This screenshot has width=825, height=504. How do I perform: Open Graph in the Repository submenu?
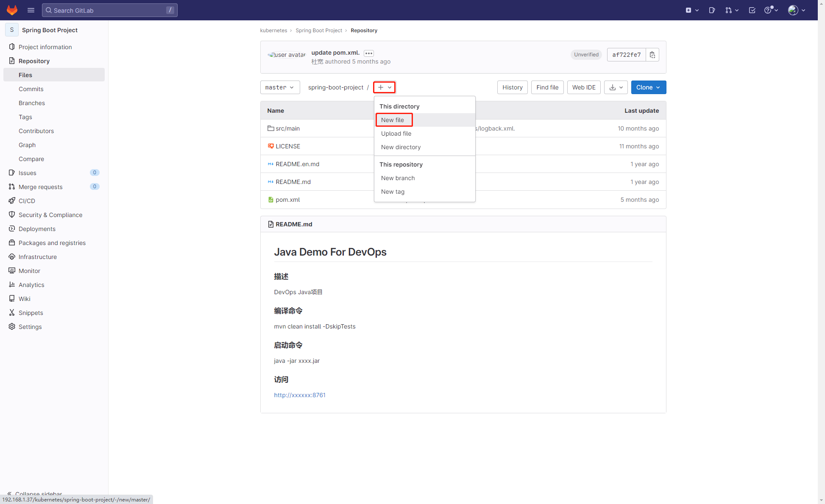(x=27, y=145)
